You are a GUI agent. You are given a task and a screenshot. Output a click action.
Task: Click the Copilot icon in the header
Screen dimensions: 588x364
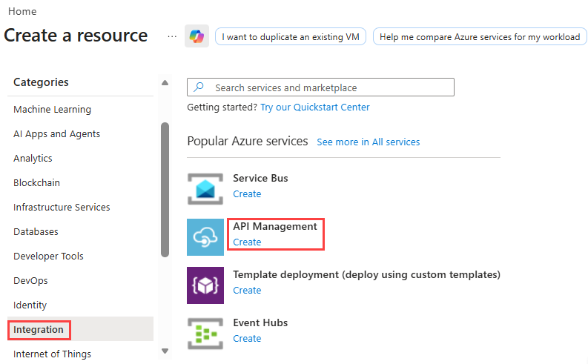(x=196, y=36)
